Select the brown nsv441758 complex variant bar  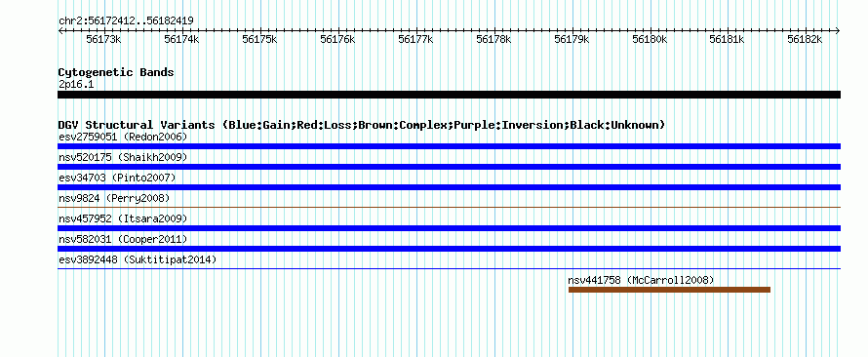point(669,290)
